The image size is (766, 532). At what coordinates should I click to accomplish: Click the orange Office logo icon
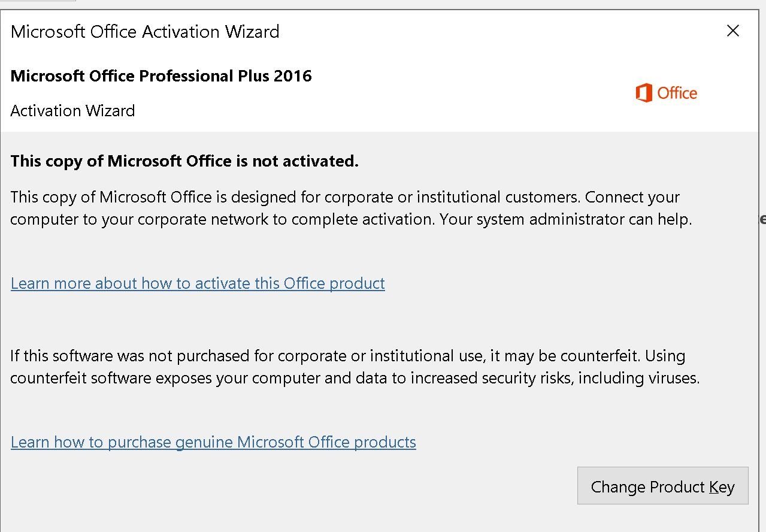[644, 93]
